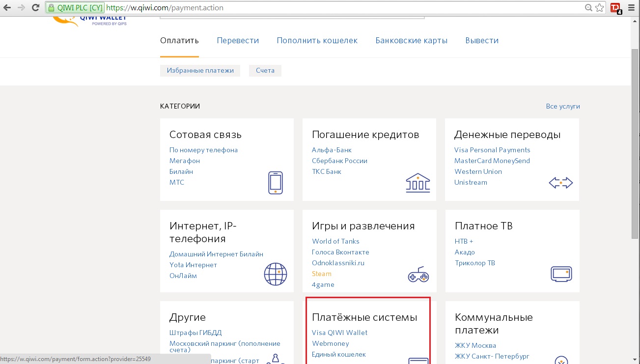Screen dimensions: 640x364
Task: Click the address bar zoom magnifier icon
Action: tap(588, 8)
